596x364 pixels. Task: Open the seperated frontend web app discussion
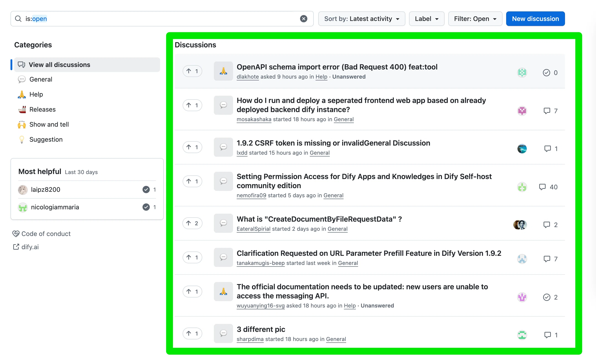[x=361, y=105]
